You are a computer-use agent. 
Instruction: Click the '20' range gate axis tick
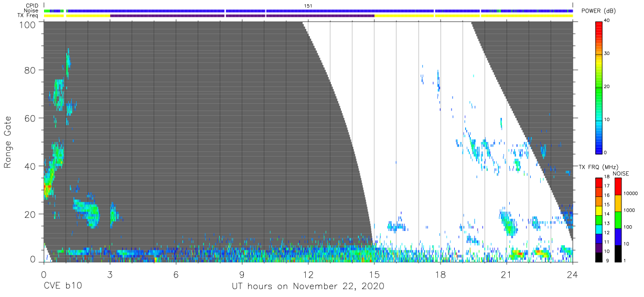30,214
